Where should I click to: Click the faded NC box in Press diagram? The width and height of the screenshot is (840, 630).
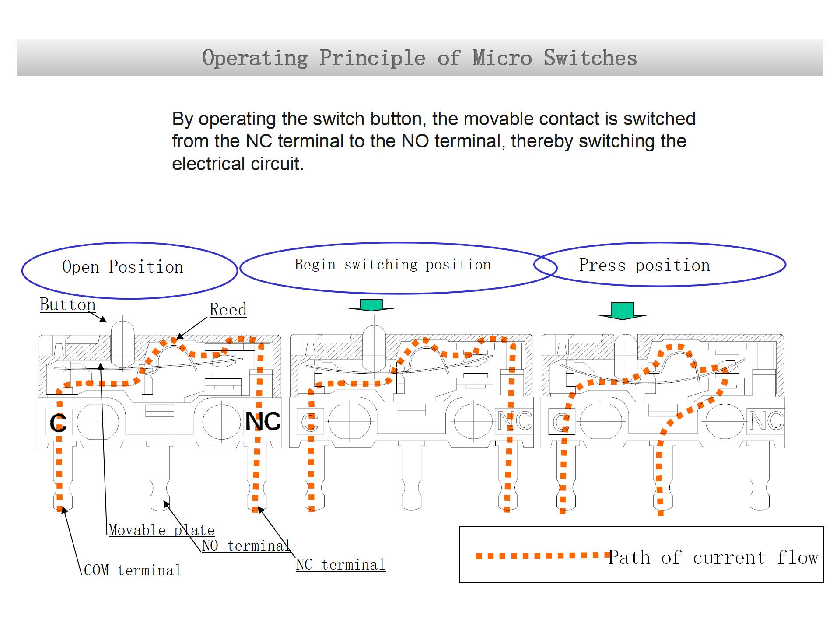pos(765,421)
